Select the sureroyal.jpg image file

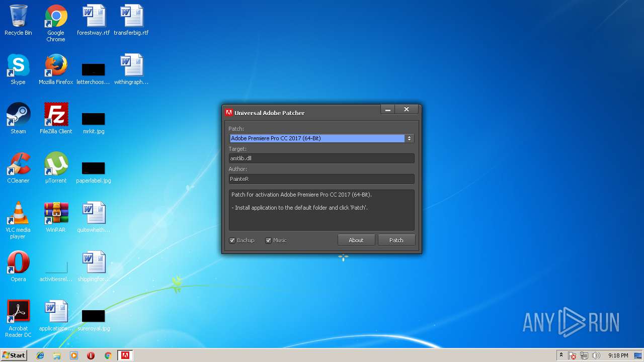point(94,320)
